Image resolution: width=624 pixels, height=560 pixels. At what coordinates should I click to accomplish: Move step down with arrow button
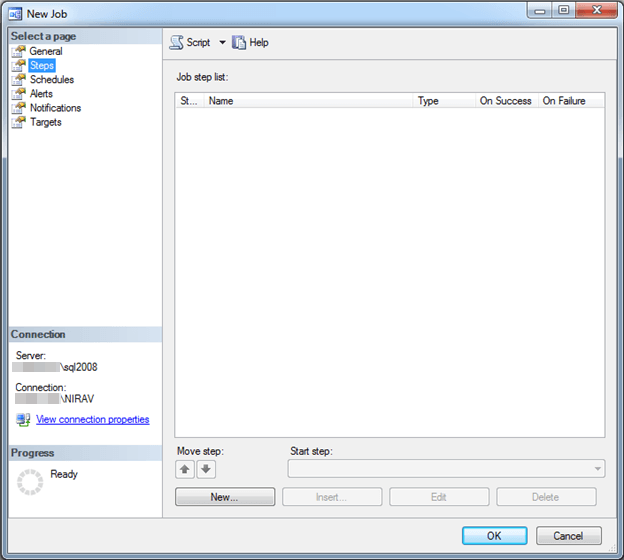[x=206, y=469]
